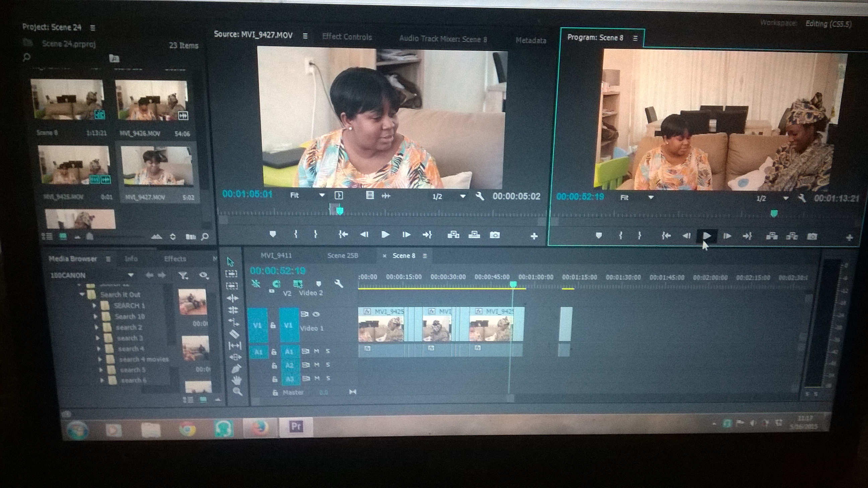Toggle Video 1 track output eye
The image size is (868, 488).
tap(316, 314)
